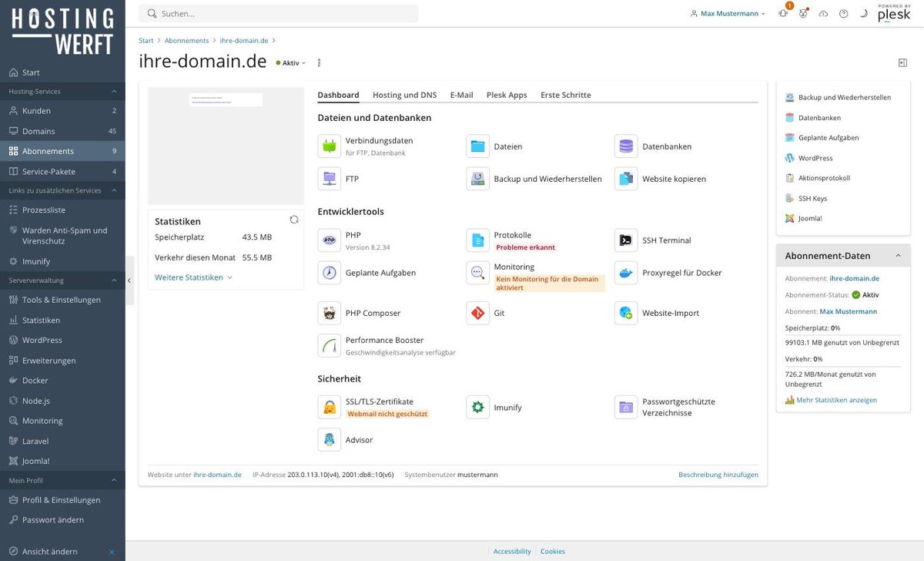Collapse the Abonnement-Daten panel
The image size is (924, 561).
(898, 256)
